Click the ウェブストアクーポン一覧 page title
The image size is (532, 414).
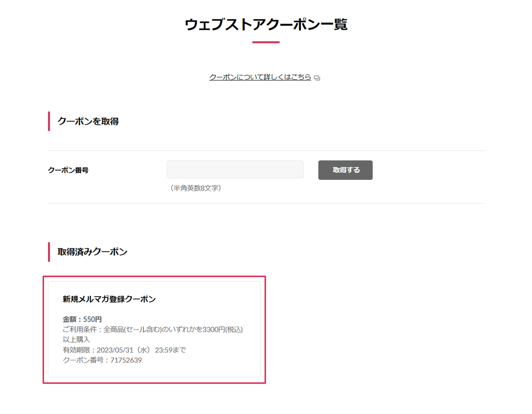click(266, 25)
